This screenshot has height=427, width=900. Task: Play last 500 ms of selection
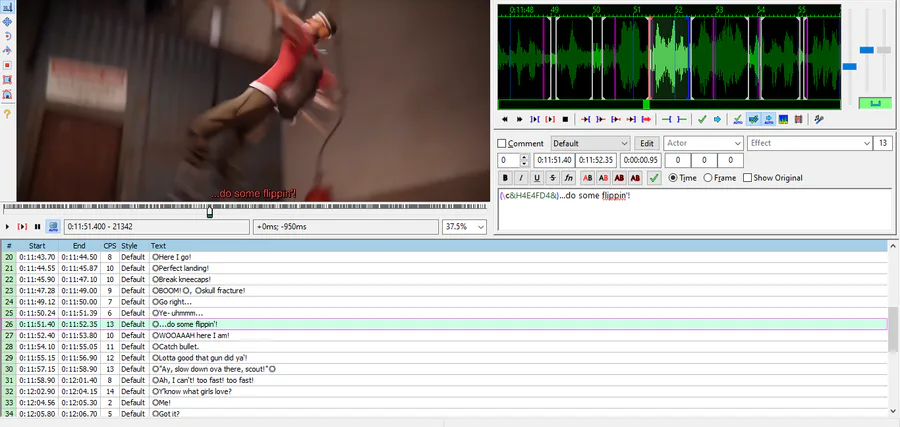coord(631,119)
